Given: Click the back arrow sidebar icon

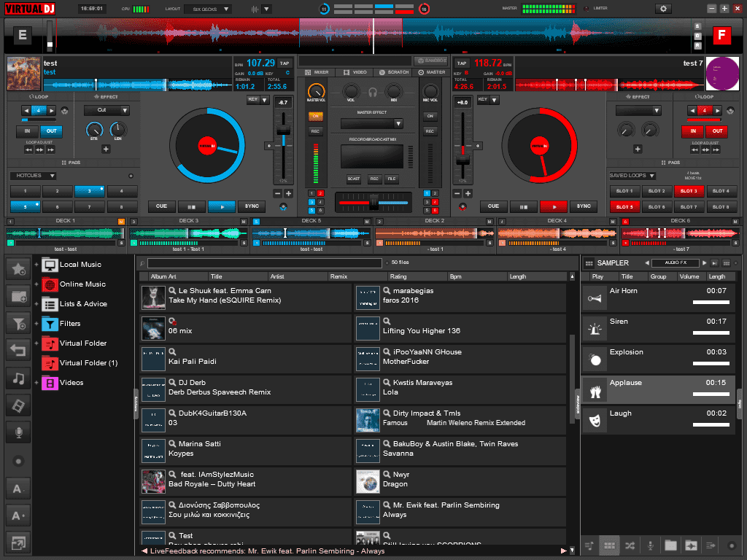Looking at the screenshot, I should tap(18, 351).
